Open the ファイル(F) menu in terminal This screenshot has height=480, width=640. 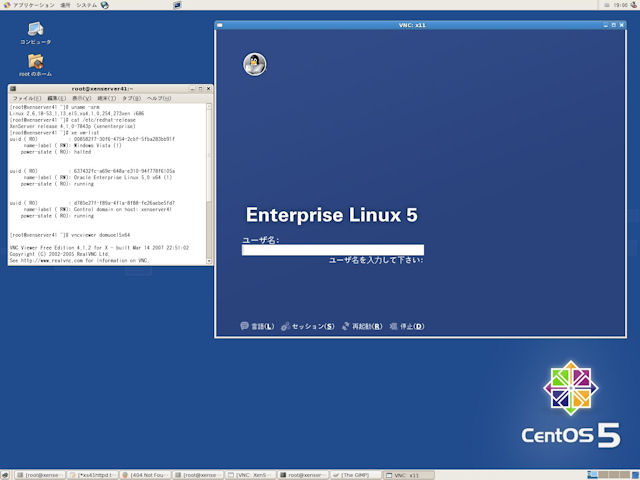pos(27,98)
